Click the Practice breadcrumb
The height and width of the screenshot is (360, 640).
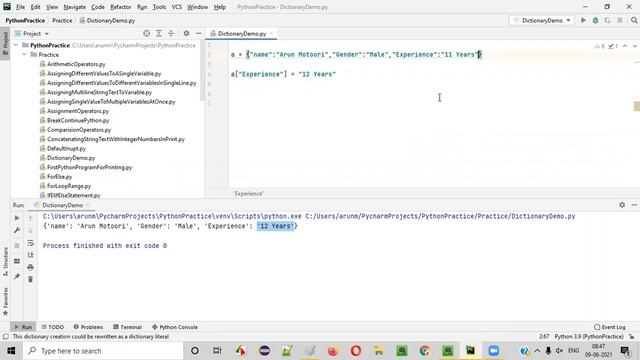[x=62, y=20]
